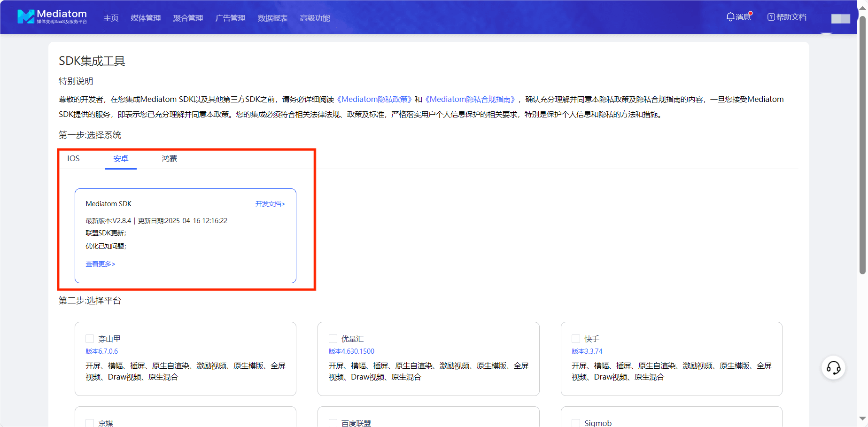The height and width of the screenshot is (427, 868).
Task: Switch to the IOS tab
Action: click(73, 159)
